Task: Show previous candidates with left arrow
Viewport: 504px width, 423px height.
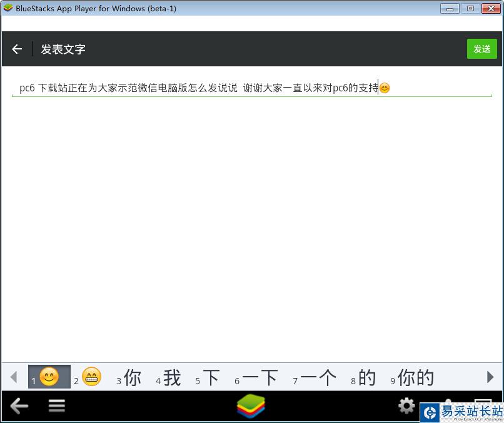Action: [14, 377]
